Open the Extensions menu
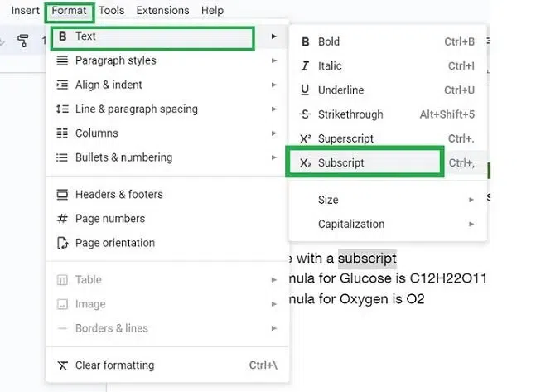536x392 pixels. pos(162,11)
